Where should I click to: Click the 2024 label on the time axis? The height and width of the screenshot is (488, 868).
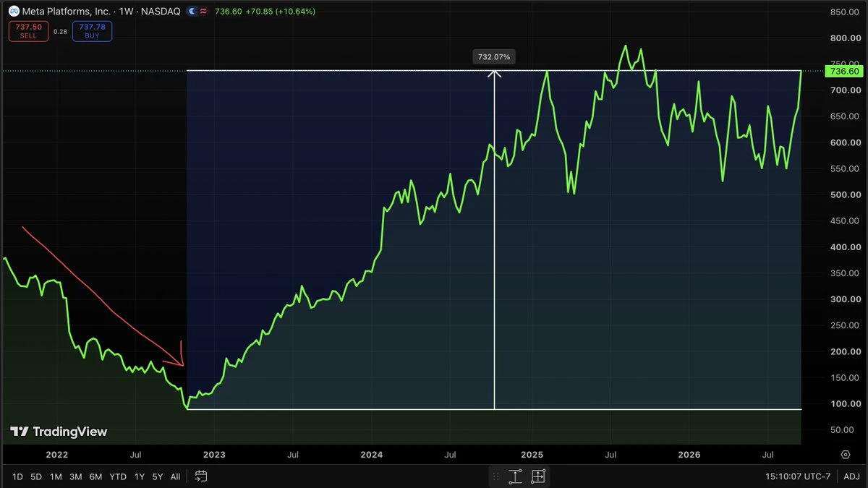point(372,455)
